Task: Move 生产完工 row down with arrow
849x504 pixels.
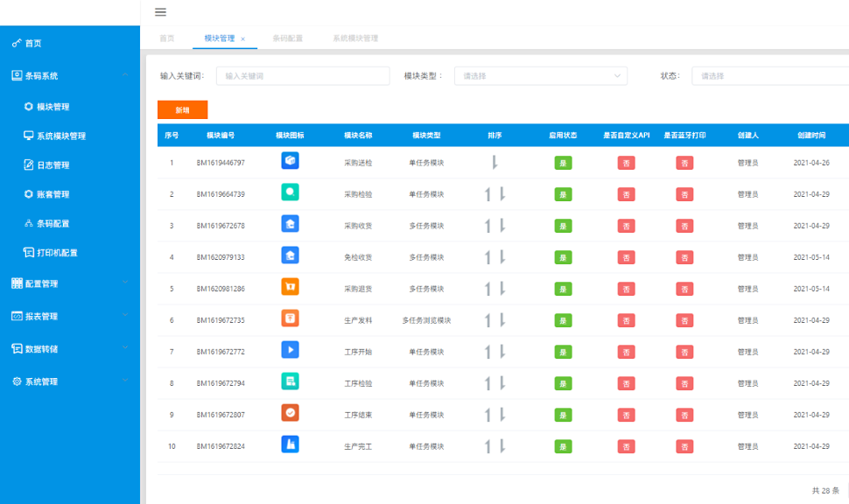Action: 502,446
